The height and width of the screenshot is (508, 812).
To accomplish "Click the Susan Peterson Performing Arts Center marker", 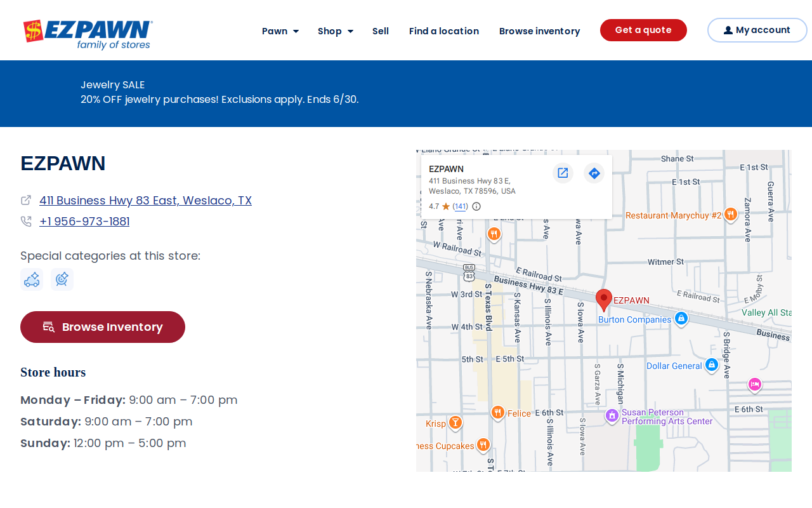I will click(x=612, y=415).
